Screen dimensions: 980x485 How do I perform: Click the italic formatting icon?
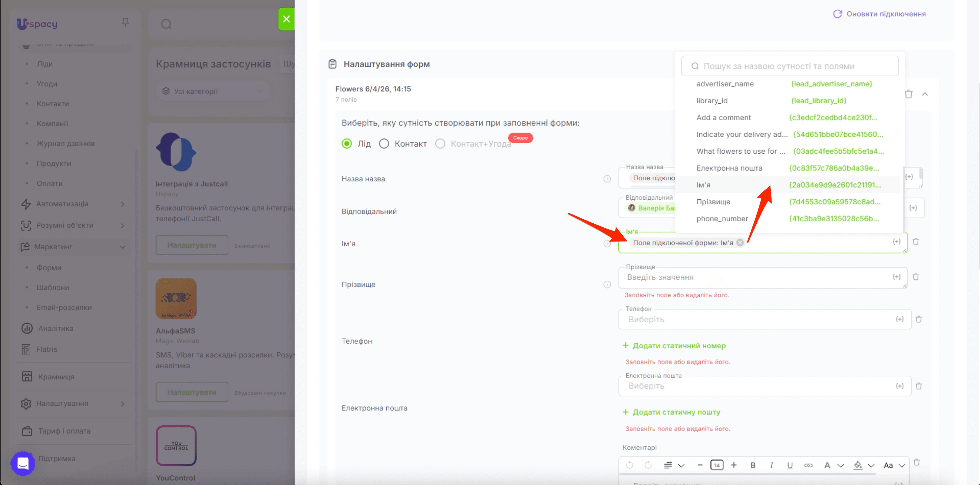(771, 465)
